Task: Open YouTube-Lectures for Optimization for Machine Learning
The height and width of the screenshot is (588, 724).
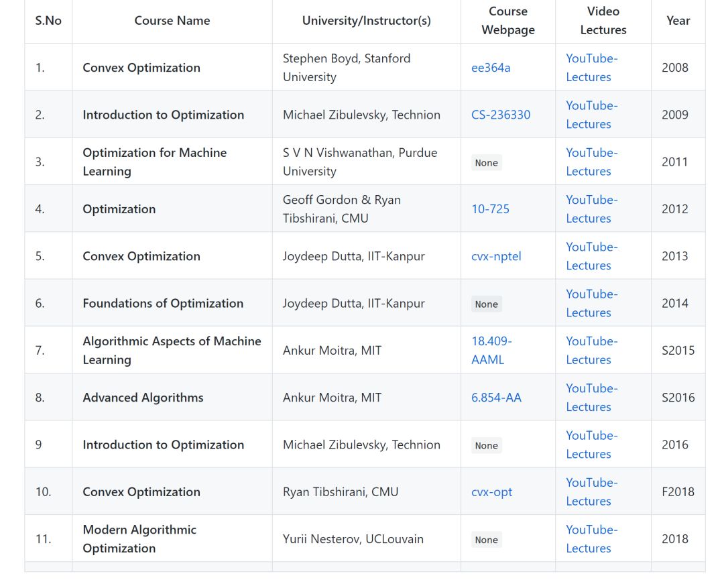Action: [x=591, y=162]
